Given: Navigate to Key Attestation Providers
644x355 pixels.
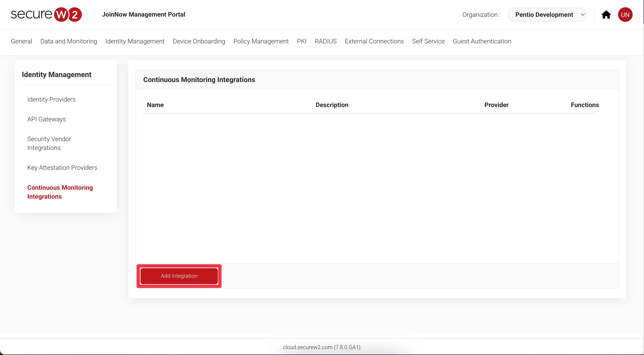Looking at the screenshot, I should tap(62, 168).
